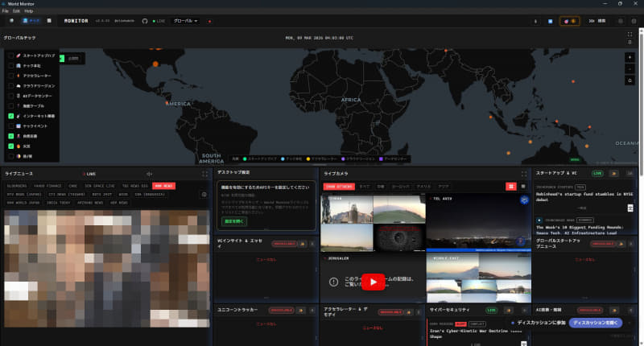Select the IRAN ATTACKS camera tab
This screenshot has height=346, width=644.
(339, 187)
